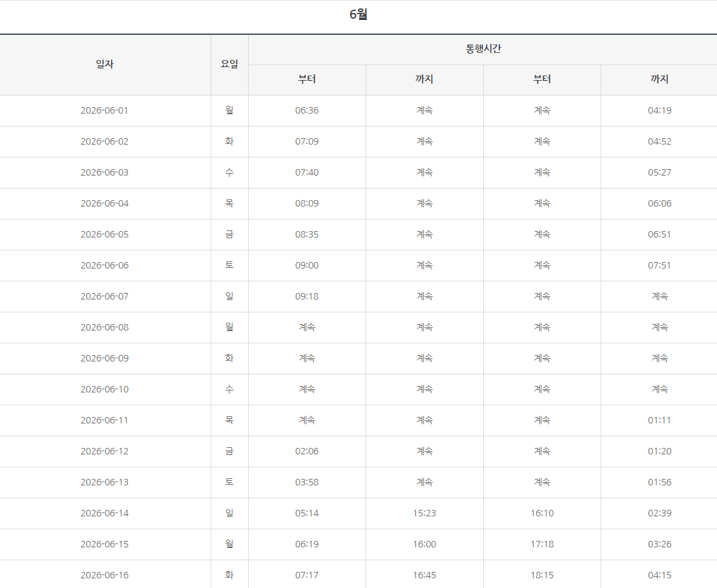This screenshot has height=588, width=717.
Task: Click the 통행시간 header cell
Action: (483, 49)
